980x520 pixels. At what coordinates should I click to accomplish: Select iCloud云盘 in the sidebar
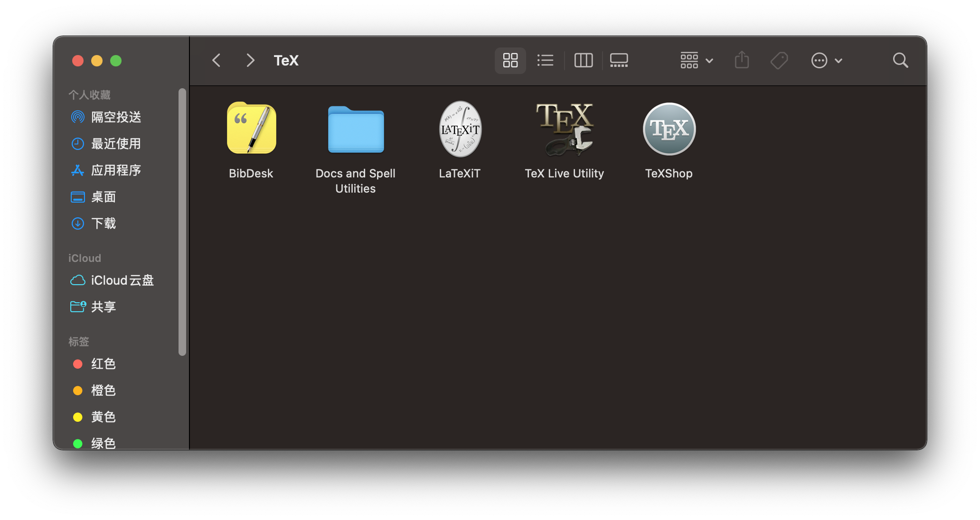pyautogui.click(x=122, y=280)
